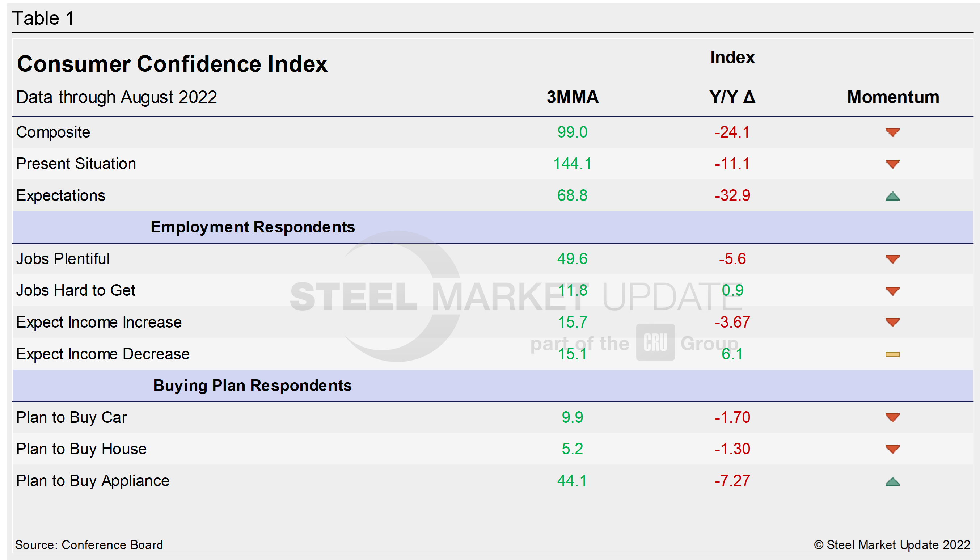
Task: Click the Source: Conference Board text
Action: [x=89, y=544]
